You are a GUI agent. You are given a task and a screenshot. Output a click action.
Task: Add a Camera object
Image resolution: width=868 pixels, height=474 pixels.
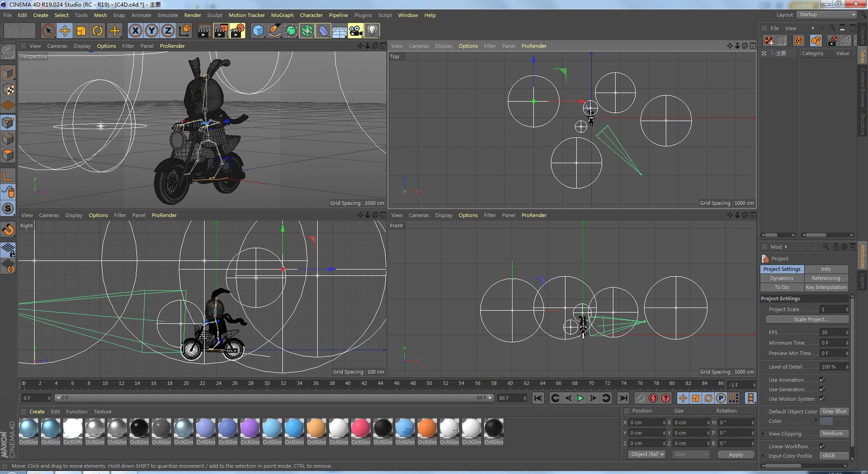click(356, 31)
